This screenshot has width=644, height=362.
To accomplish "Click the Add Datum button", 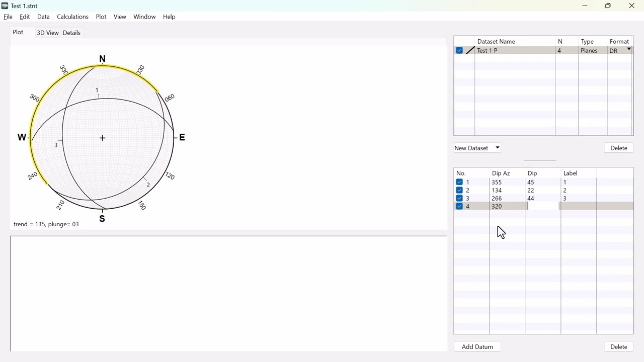I will (477, 347).
